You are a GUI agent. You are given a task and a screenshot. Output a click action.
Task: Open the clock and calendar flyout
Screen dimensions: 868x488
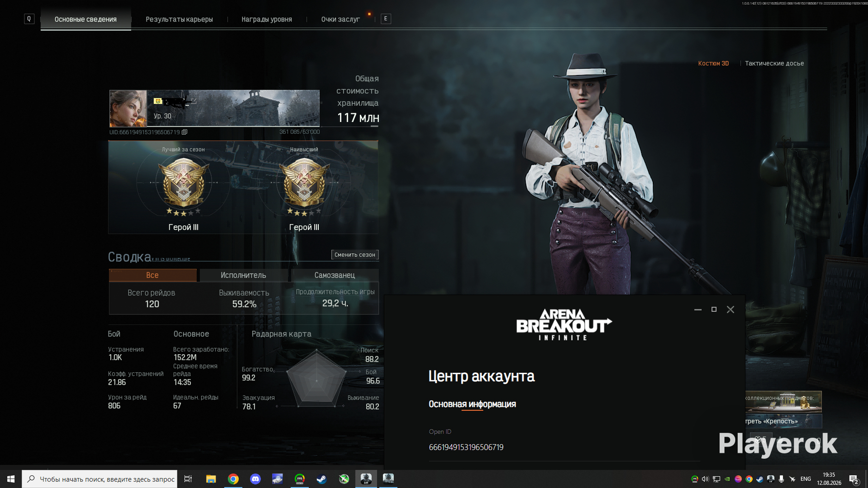point(829,479)
